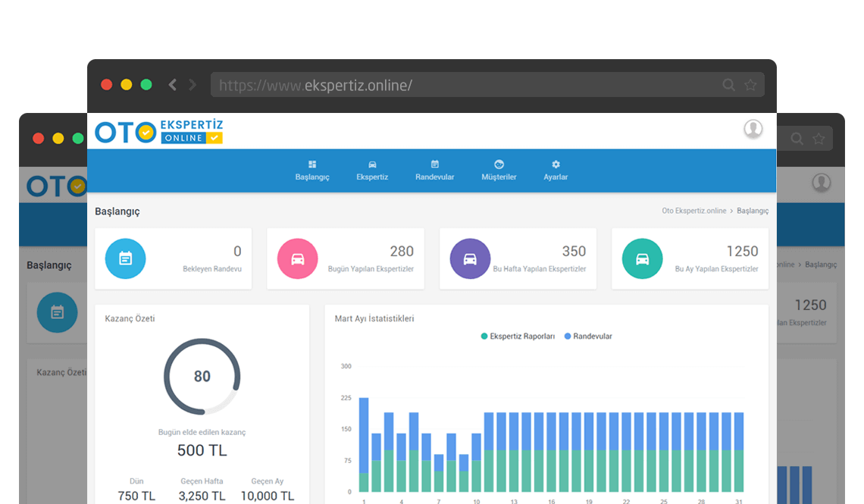The image size is (864, 504).
Task: Click the search icon in the background window
Action: click(x=797, y=139)
